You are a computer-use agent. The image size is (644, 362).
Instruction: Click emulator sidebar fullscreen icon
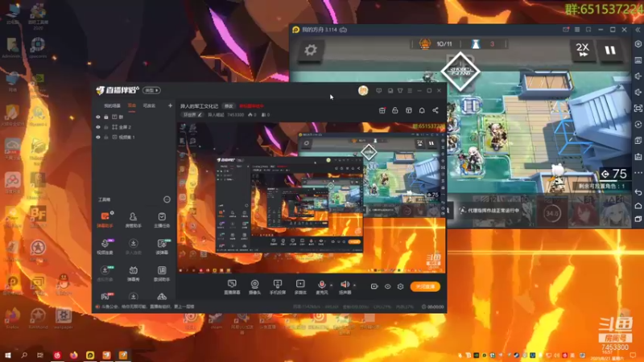pos(638,109)
